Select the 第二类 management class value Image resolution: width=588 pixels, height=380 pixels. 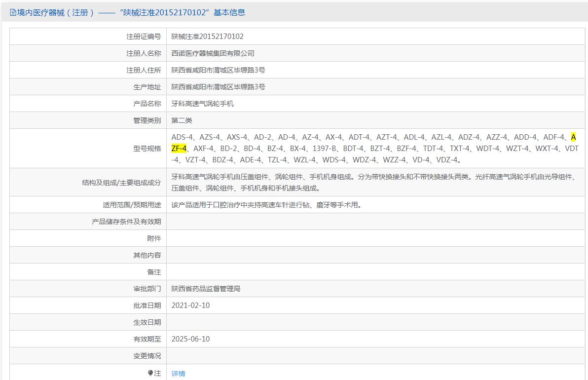coord(182,120)
